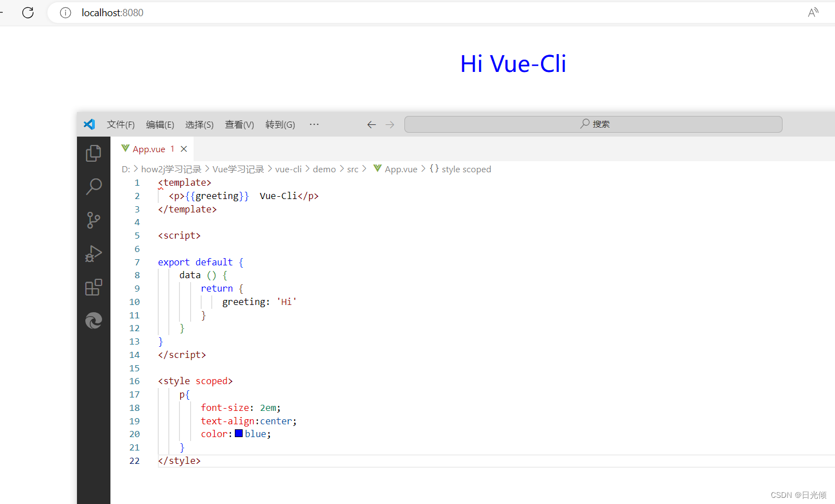Viewport: 835px width, 504px height.
Task: Click the Hi Vue-Cli page heading
Action: pos(513,64)
